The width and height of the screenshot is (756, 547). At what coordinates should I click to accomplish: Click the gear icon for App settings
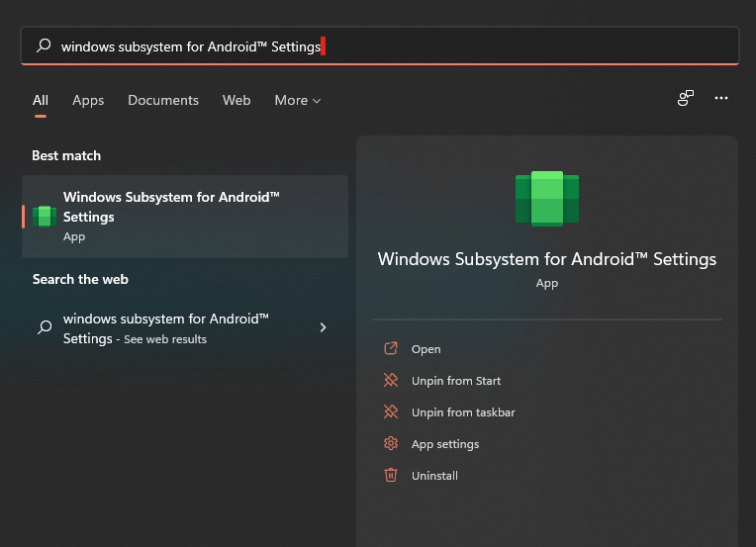click(x=391, y=444)
